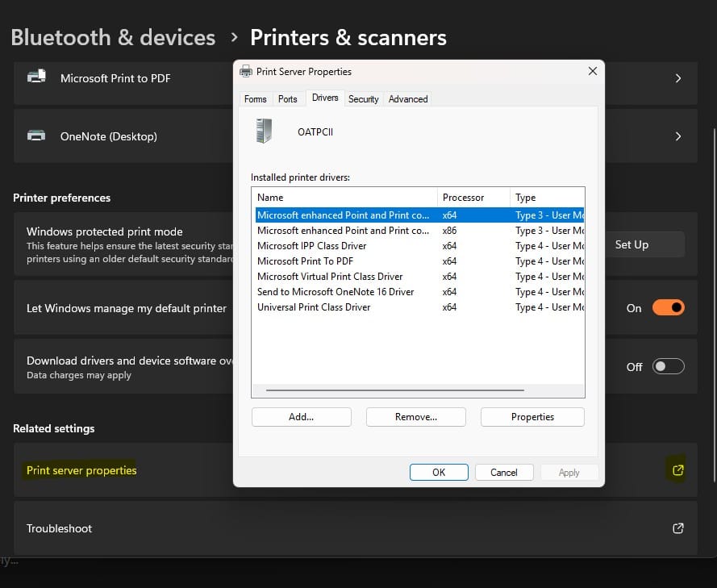Image resolution: width=717 pixels, height=588 pixels.
Task: Switch to the Ports tab
Action: click(288, 99)
